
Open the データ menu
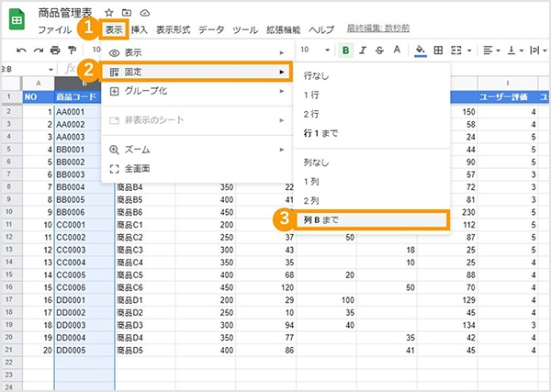pos(211,30)
